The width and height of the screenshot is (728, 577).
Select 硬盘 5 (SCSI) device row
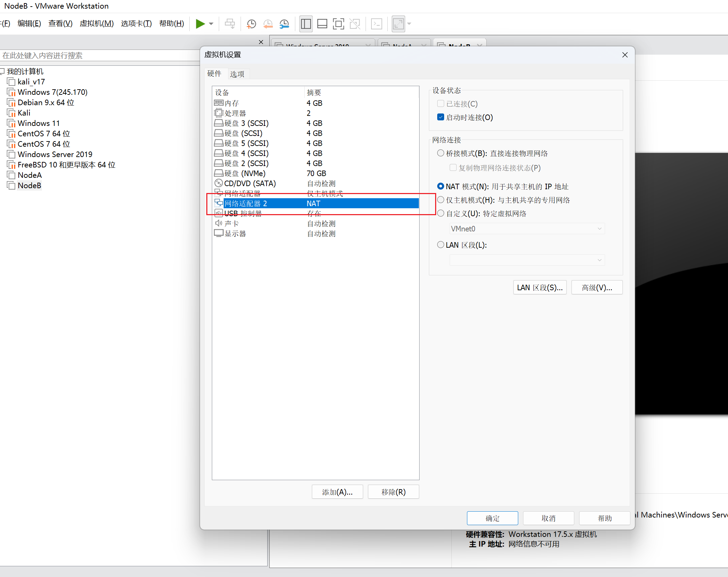point(316,143)
